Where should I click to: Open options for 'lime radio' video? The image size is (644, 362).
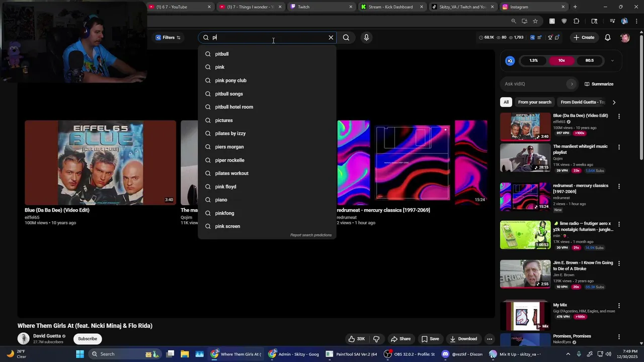point(619,224)
